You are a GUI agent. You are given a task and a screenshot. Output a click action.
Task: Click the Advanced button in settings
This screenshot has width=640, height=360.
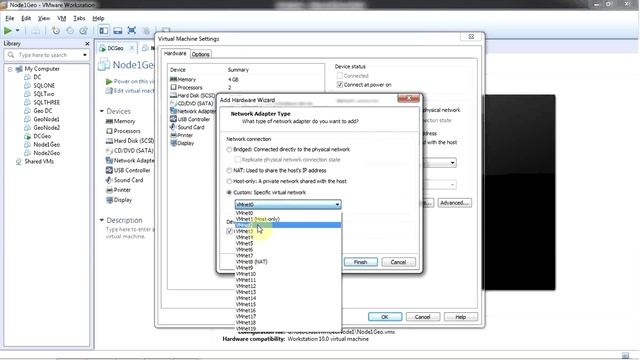click(454, 203)
